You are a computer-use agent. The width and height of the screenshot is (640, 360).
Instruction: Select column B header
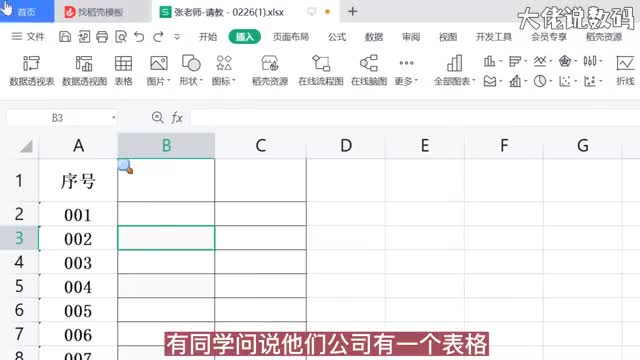[x=166, y=145]
